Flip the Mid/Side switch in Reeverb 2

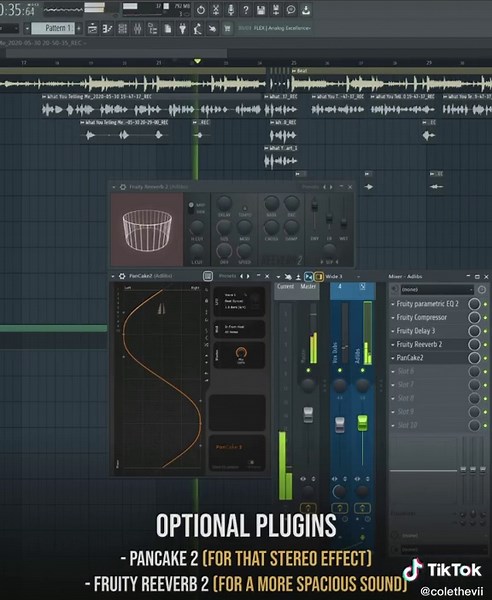[191, 208]
